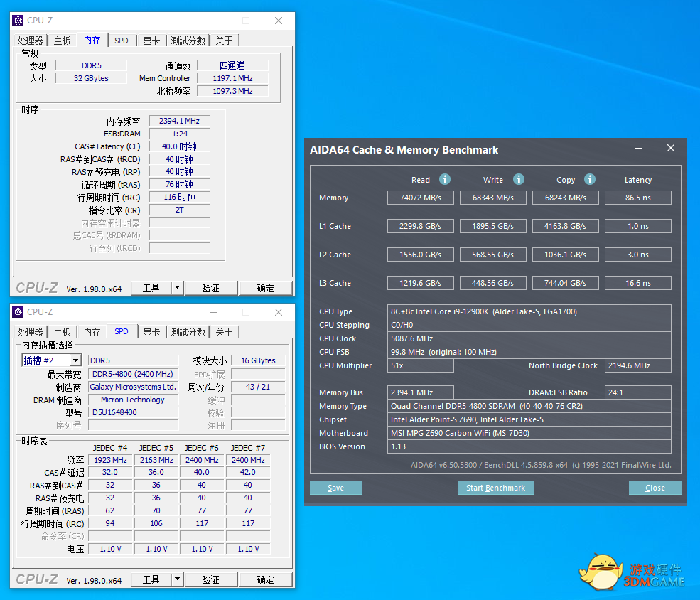Screen dimensions: 700x600
Task: Minimize the bottom CPU-Z SPD window
Action: (x=215, y=312)
